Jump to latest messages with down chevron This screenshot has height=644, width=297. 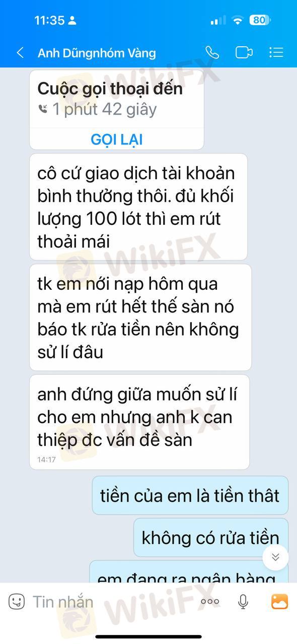(275, 557)
